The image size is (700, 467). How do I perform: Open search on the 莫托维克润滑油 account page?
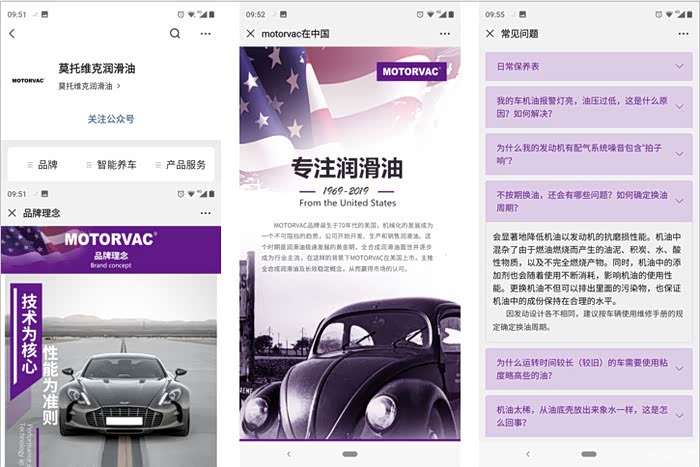(x=175, y=33)
